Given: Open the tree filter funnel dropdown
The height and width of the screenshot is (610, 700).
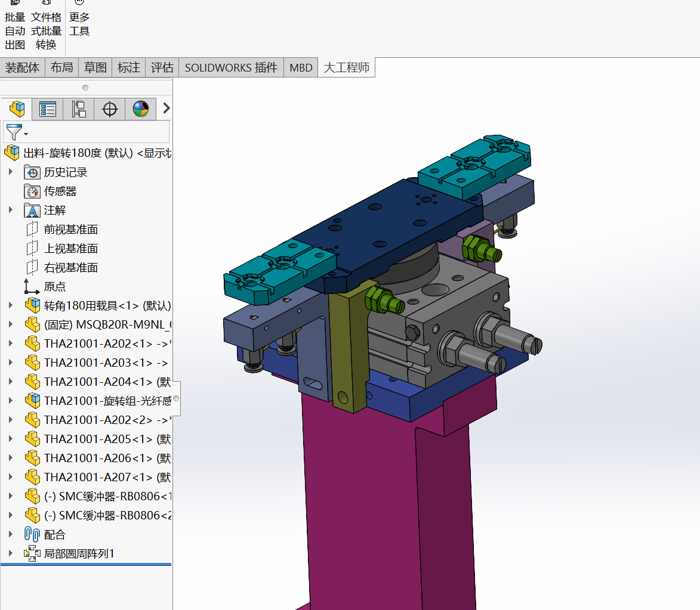Looking at the screenshot, I should point(17,132).
